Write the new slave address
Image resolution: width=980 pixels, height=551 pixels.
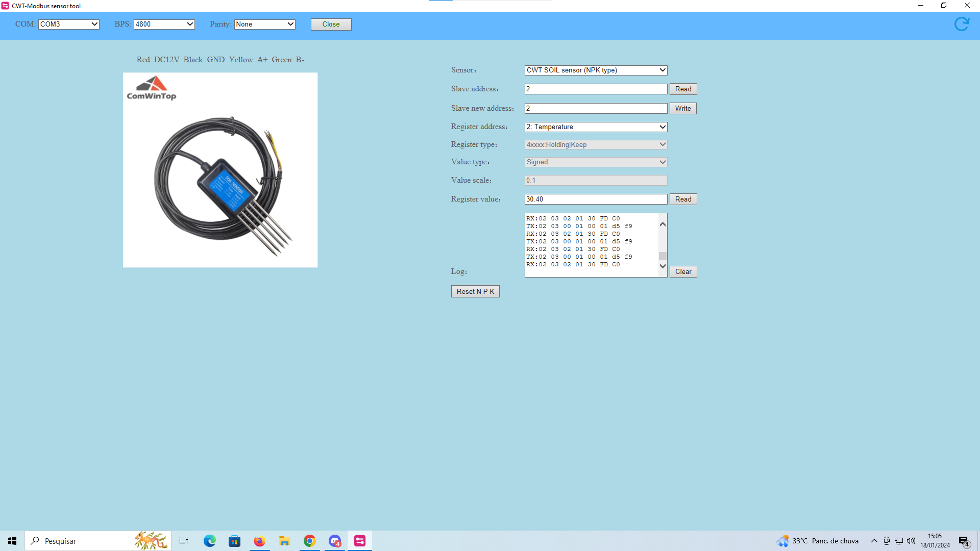click(x=683, y=108)
